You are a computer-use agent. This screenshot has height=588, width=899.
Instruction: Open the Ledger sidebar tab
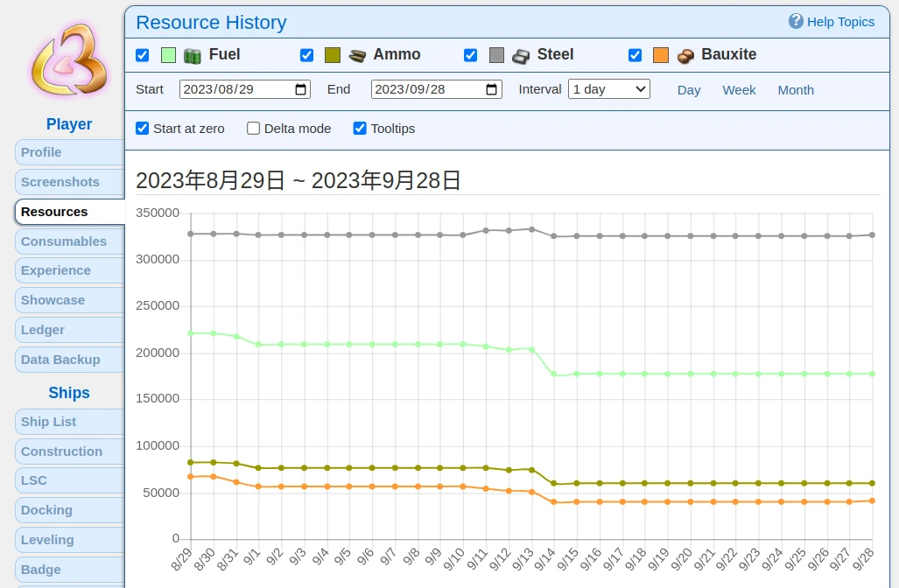(x=70, y=330)
